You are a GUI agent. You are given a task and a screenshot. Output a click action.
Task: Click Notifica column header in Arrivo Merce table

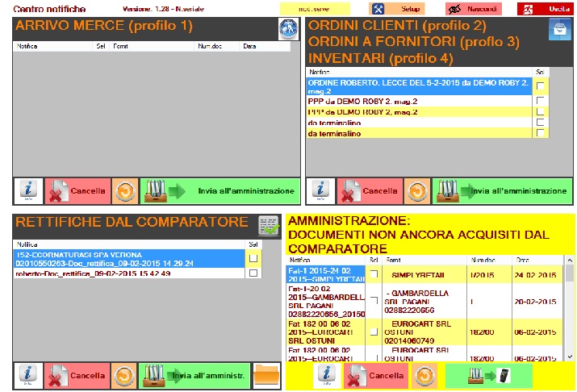52,46
